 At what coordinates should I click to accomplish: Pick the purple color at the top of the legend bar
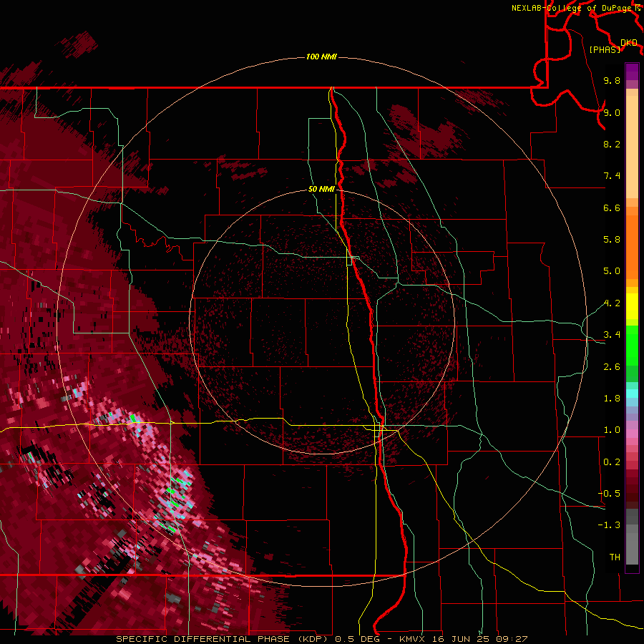point(632,72)
